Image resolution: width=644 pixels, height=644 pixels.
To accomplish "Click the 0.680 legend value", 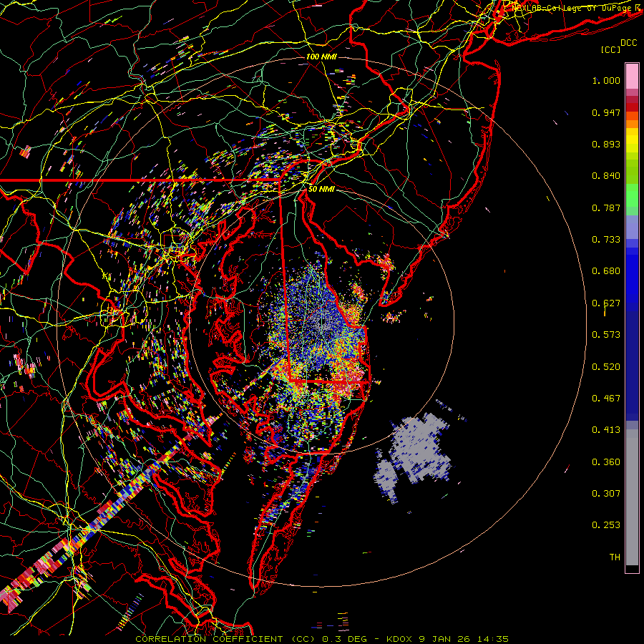I will [606, 271].
